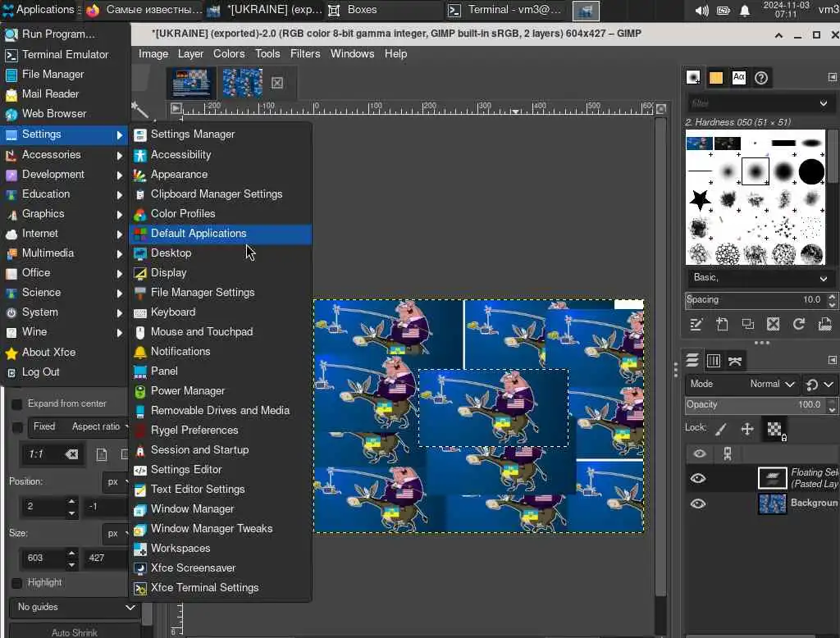Switch to the Channels tab icon
Screen dimensions: 840x638
(x=714, y=361)
